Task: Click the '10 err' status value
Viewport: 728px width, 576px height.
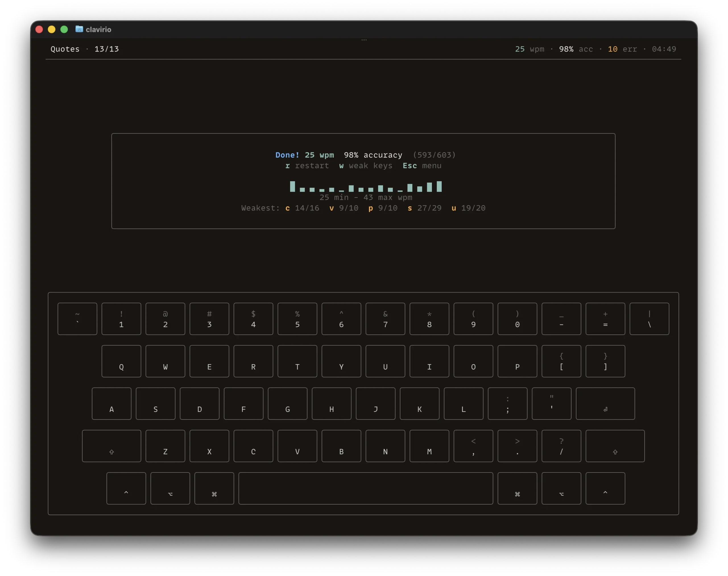Action: (x=622, y=49)
